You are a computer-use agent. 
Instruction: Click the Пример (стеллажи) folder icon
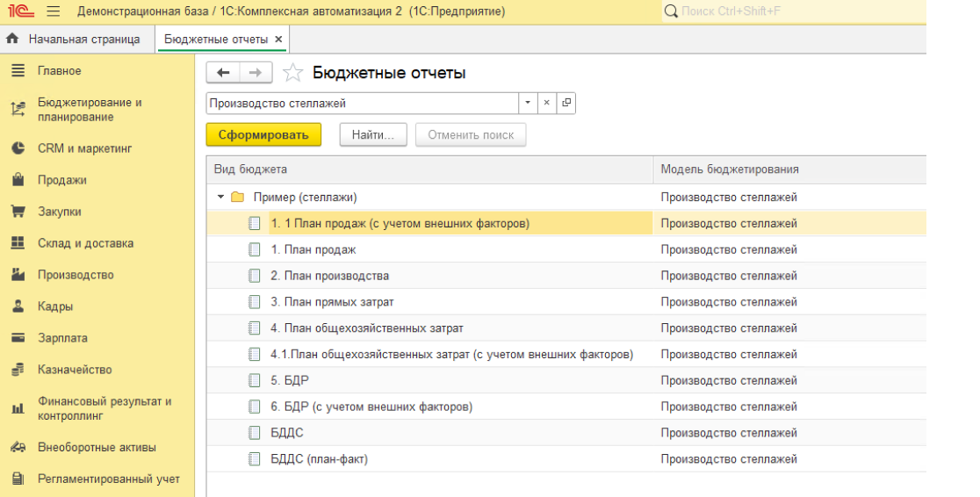(x=237, y=197)
